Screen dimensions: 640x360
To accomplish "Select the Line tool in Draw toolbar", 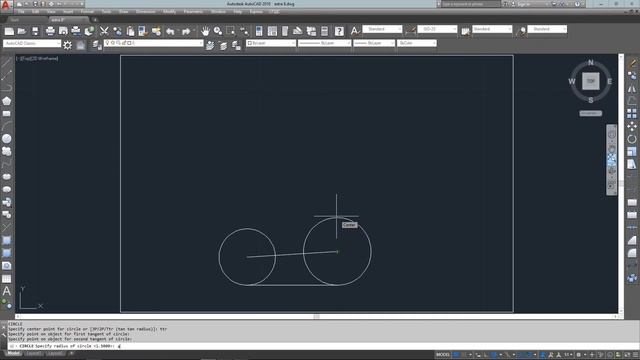I will tap(7, 63).
